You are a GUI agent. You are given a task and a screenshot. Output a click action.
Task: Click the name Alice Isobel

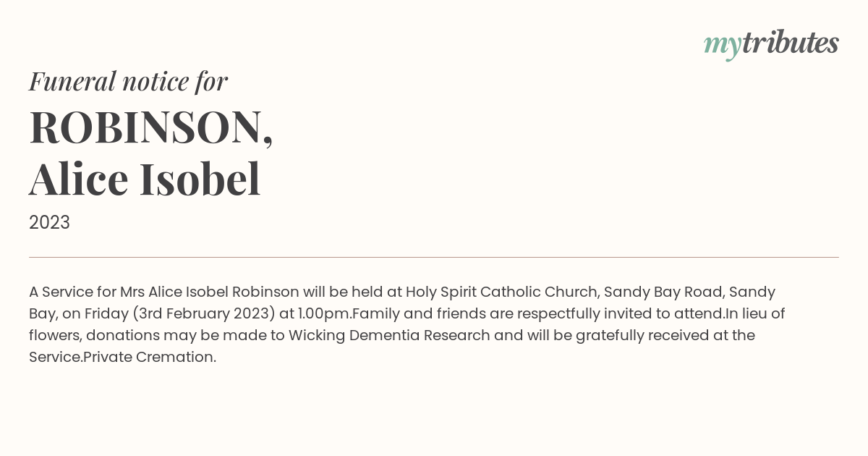[145, 179]
